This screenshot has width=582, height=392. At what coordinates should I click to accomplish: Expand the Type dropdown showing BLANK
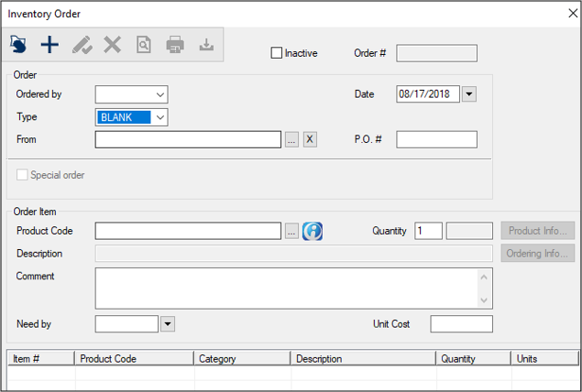coord(159,117)
